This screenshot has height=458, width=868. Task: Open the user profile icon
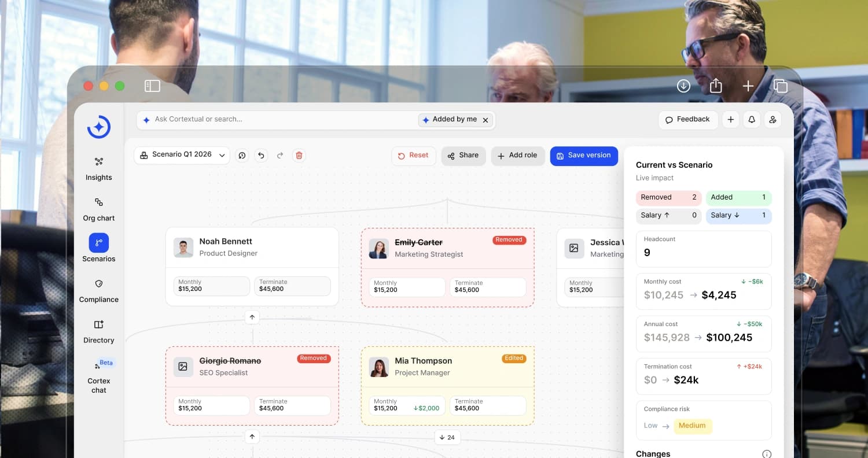coord(773,120)
